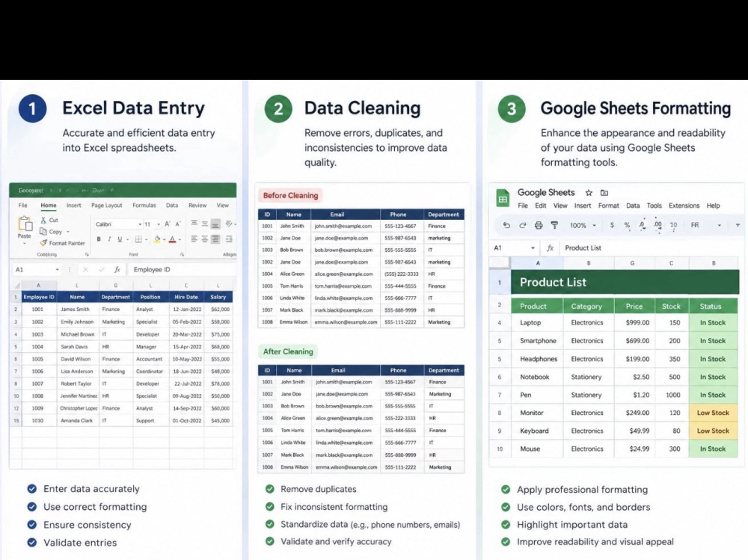Click the Sheets formula bar showing Product List
This screenshot has width=748, height=560.
click(x=652, y=248)
